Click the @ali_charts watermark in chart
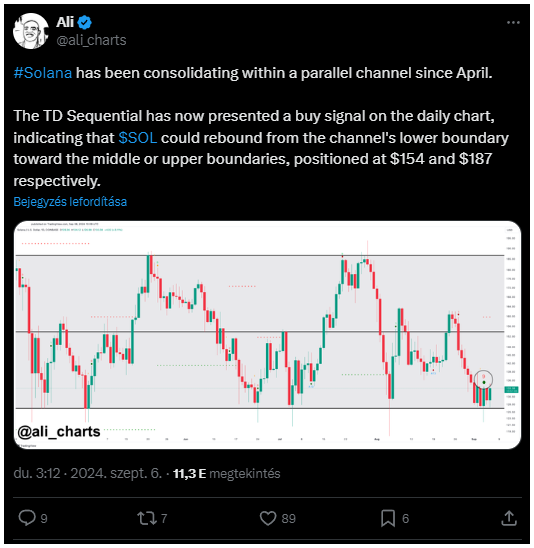Viewport: 534px width, 548px height. coord(59,432)
